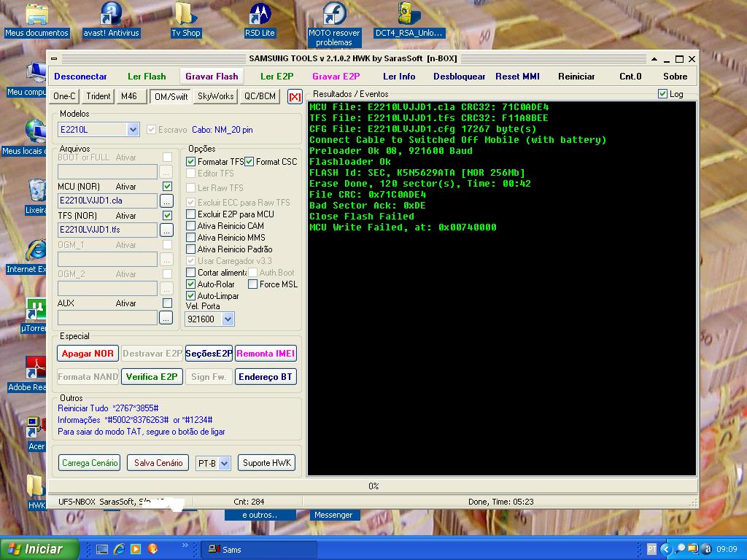The image size is (747, 560).
Task: Open the PT-B language dropdown
Action: 225,463
